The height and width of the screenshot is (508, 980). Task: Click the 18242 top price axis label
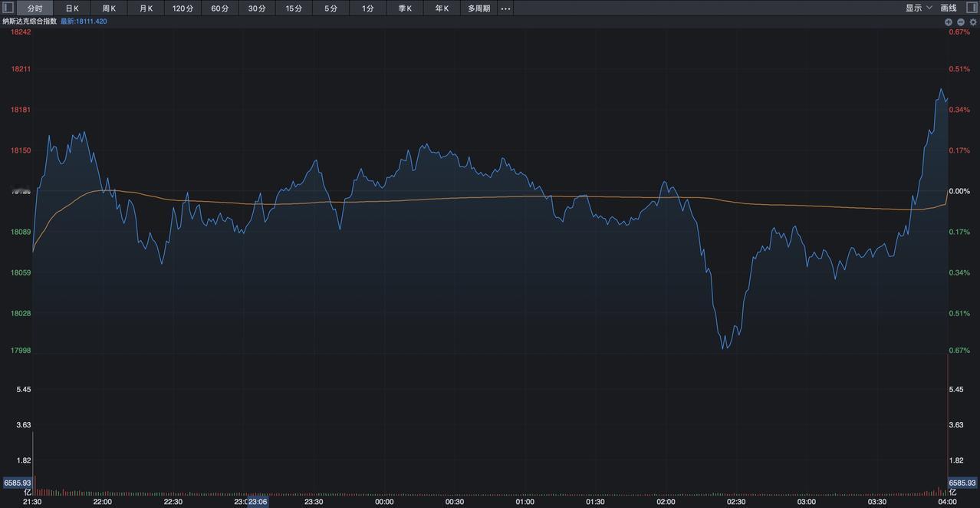tap(21, 32)
